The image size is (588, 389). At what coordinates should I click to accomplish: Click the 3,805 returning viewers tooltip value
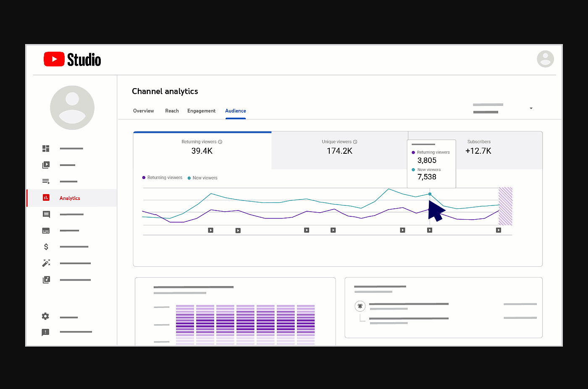tap(427, 160)
